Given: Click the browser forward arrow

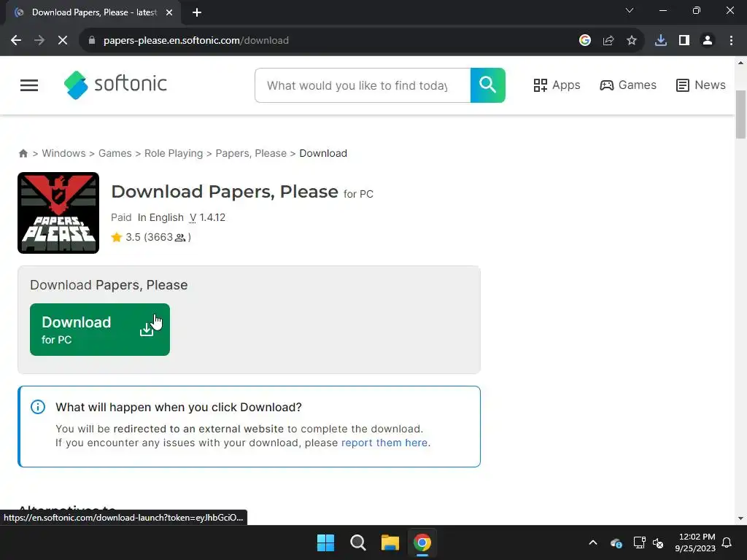Looking at the screenshot, I should [x=39, y=41].
